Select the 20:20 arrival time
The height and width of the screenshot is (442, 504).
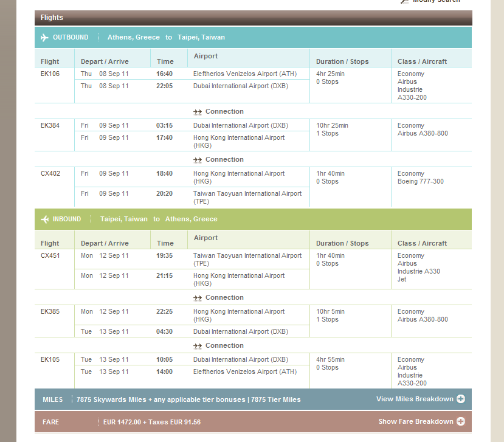(x=165, y=193)
